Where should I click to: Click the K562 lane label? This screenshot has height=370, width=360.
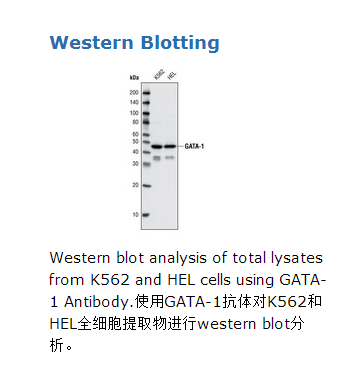pyautogui.click(x=159, y=75)
